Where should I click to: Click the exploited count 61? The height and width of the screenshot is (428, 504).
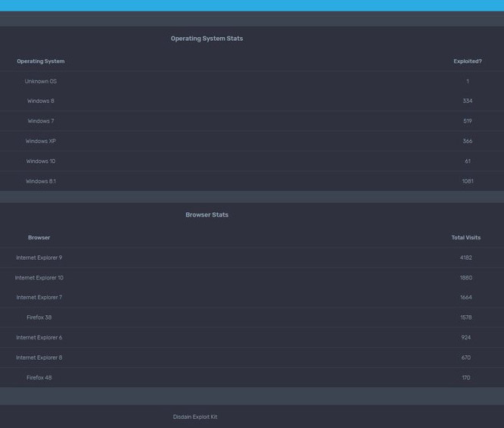tap(468, 161)
